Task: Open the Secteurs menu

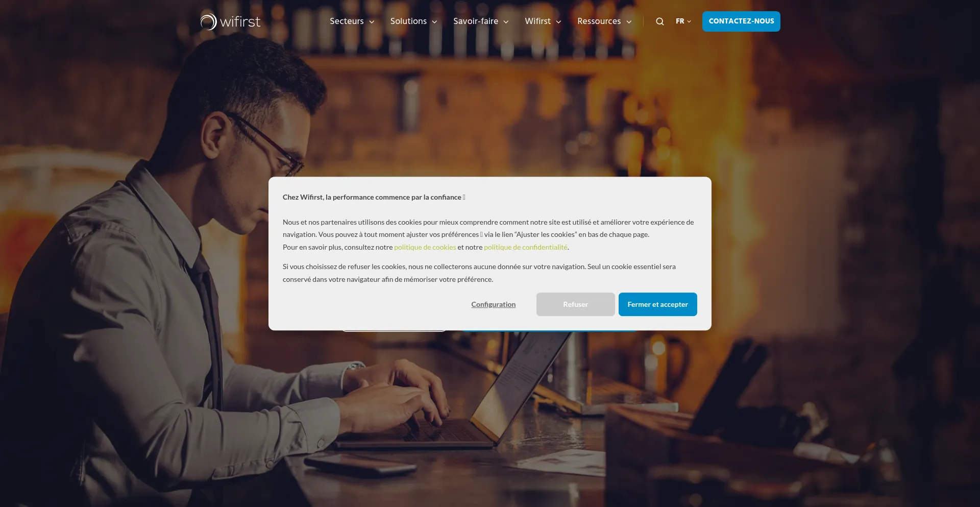Action: [347, 21]
